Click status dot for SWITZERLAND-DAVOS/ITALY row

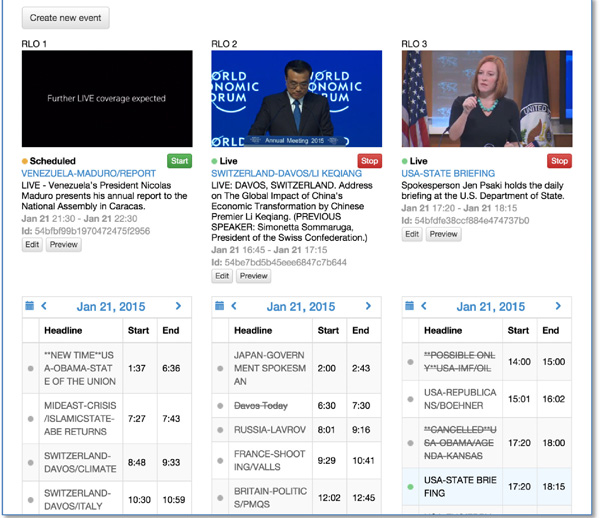31,500
